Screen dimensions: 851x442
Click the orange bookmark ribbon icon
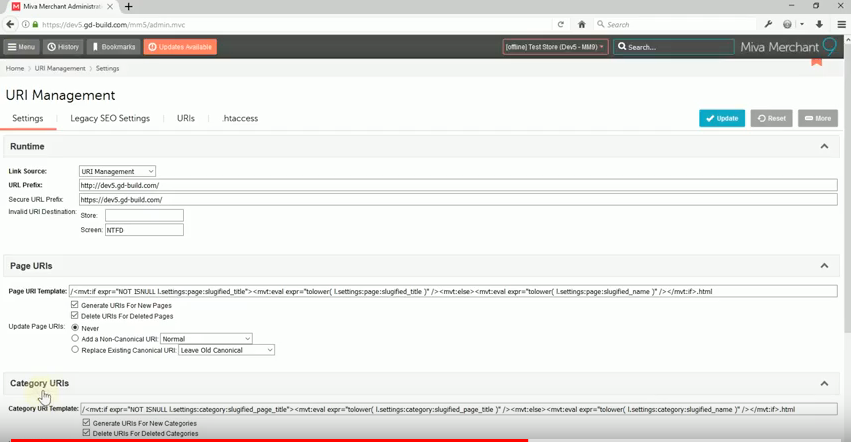click(816, 61)
